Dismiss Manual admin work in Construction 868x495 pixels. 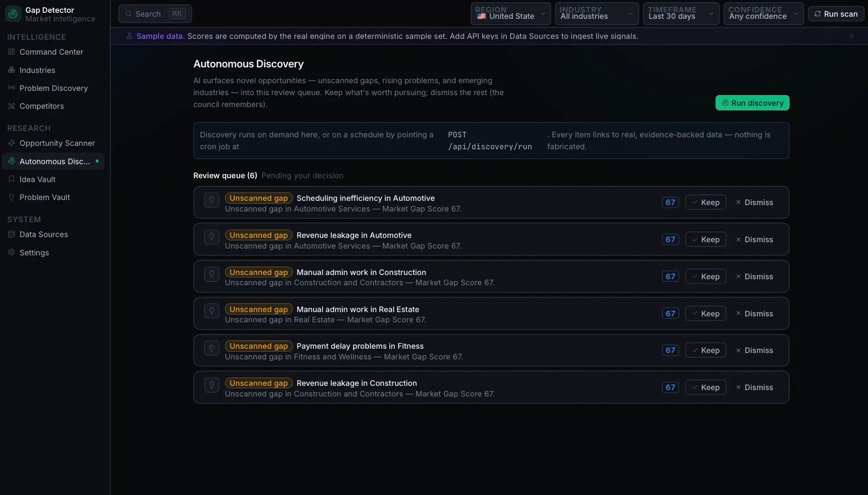[754, 276]
